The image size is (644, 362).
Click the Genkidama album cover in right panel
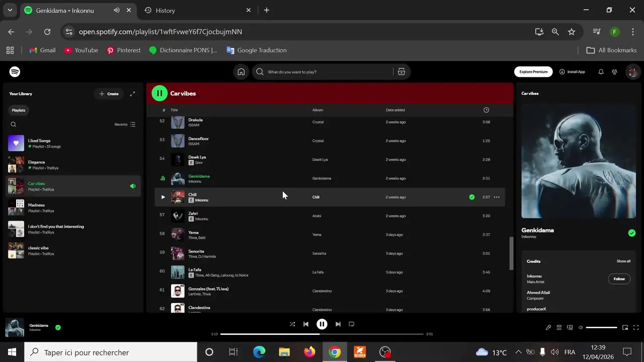click(579, 161)
